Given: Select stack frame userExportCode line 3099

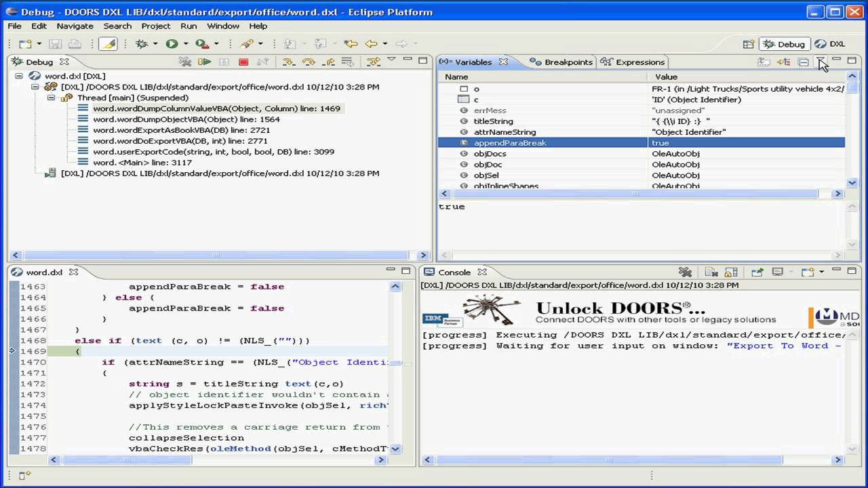Looking at the screenshot, I should (213, 152).
